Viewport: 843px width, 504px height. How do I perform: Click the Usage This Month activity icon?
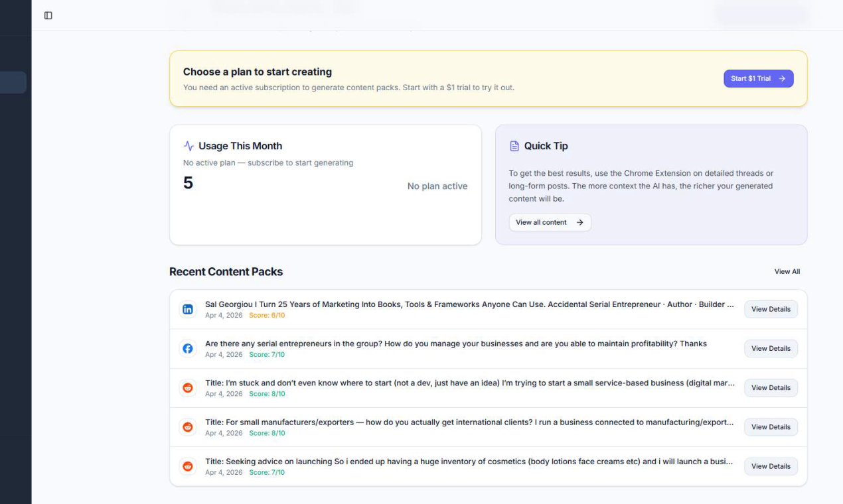pyautogui.click(x=189, y=146)
